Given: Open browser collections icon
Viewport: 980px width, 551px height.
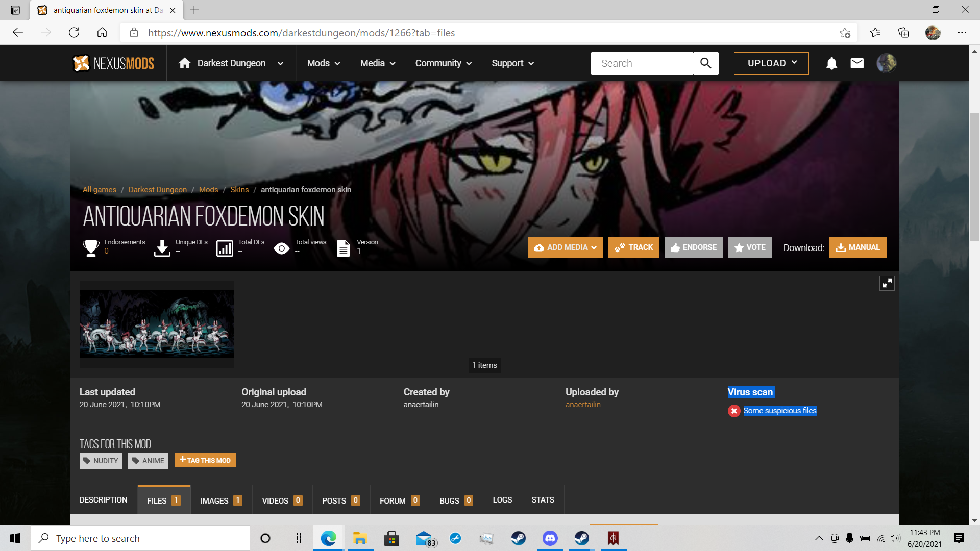Looking at the screenshot, I should pyautogui.click(x=903, y=33).
